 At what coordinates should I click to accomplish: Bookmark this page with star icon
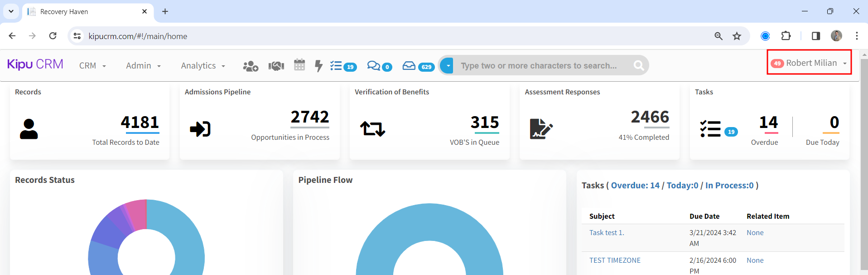coord(737,36)
